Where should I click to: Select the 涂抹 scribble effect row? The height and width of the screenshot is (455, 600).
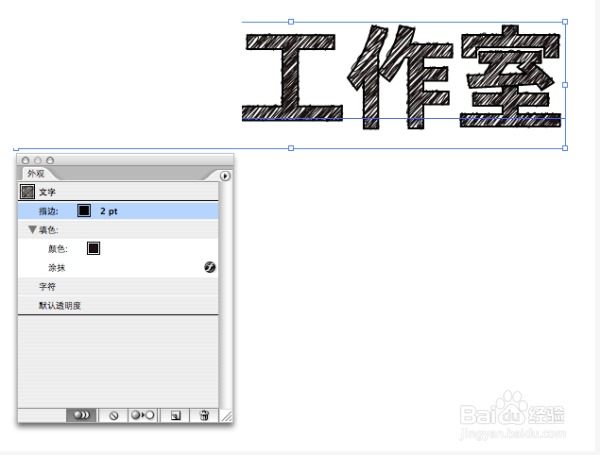(x=118, y=268)
